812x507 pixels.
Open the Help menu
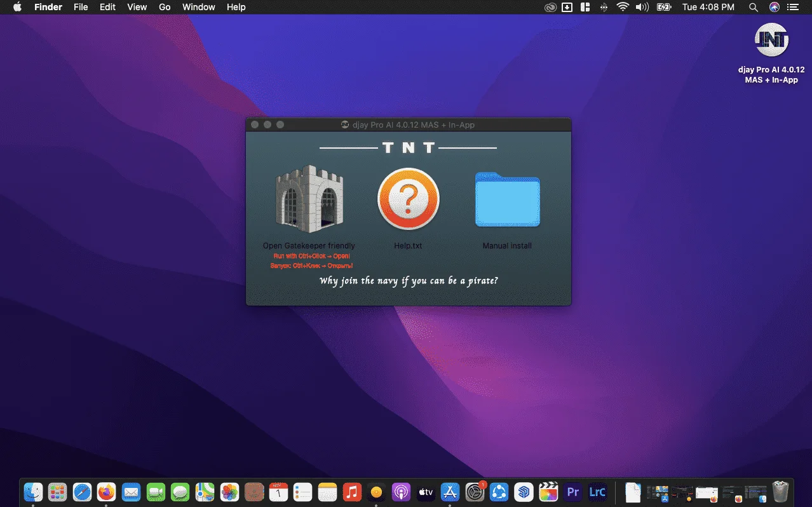pyautogui.click(x=236, y=7)
